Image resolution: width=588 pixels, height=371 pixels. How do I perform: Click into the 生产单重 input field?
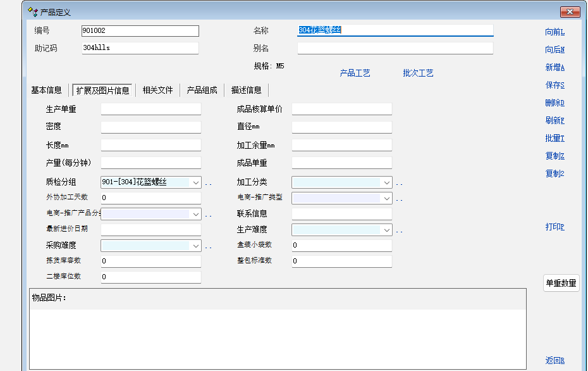coord(150,110)
